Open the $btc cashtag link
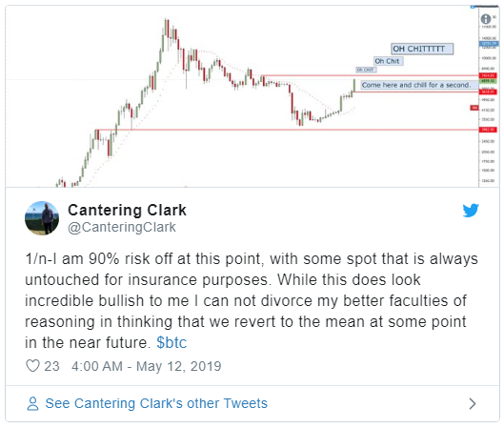The image size is (504, 428). [171, 342]
